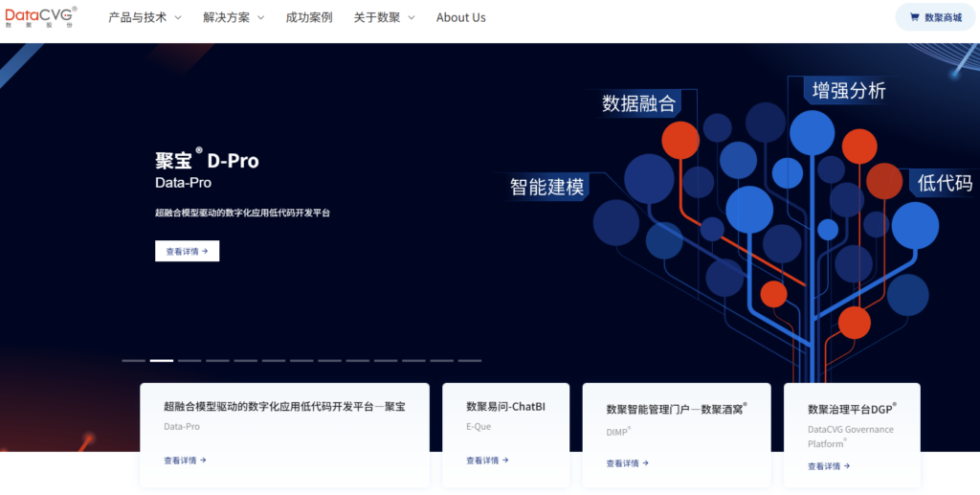980x495 pixels.
Task: Click the 低代码 label in the hero graphic
Action: pos(945,183)
